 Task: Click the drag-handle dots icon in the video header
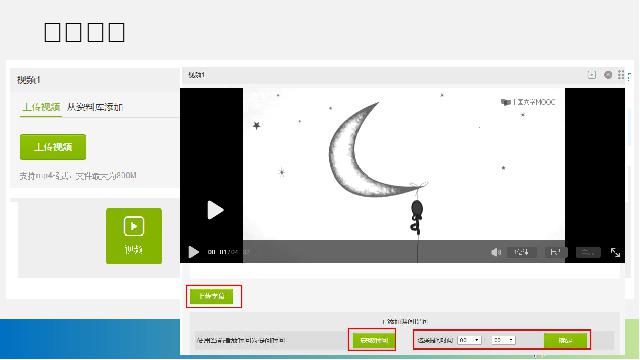pos(621,75)
